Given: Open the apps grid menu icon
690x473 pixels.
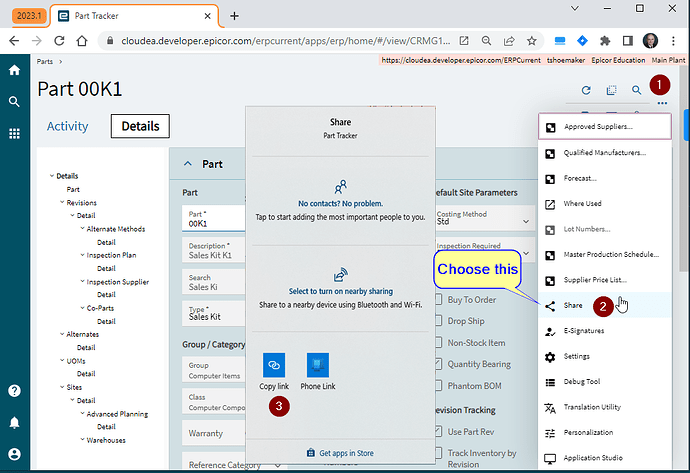Looking at the screenshot, I should pos(15,133).
